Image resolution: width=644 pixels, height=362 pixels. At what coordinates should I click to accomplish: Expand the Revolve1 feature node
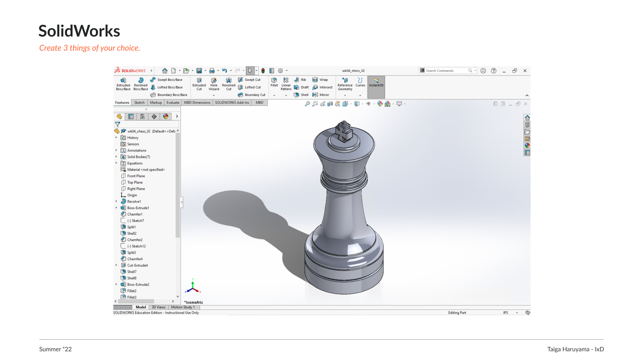(x=116, y=201)
